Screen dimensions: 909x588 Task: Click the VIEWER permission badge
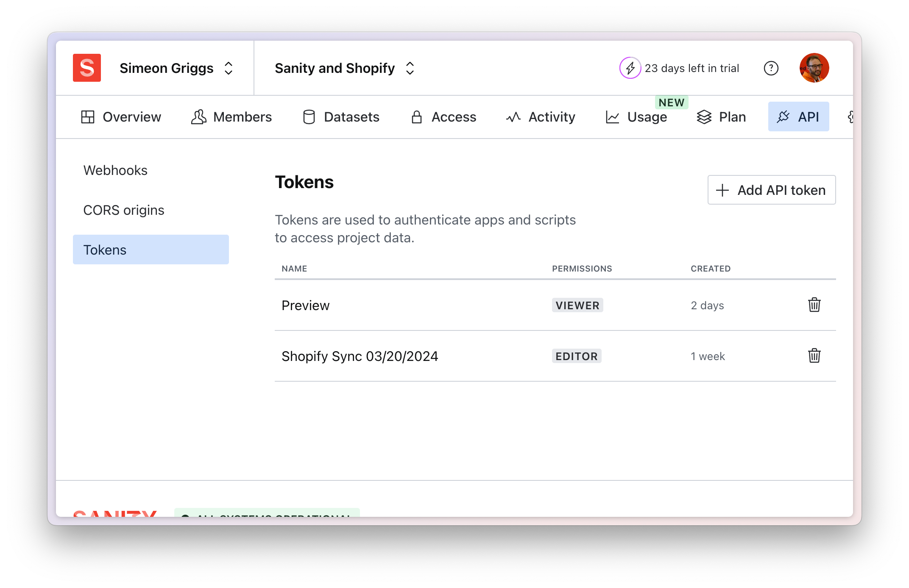[577, 305]
